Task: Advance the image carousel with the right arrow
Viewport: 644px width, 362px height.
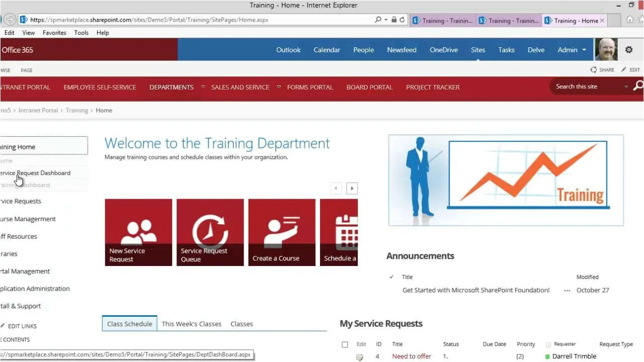Action: pyautogui.click(x=352, y=188)
